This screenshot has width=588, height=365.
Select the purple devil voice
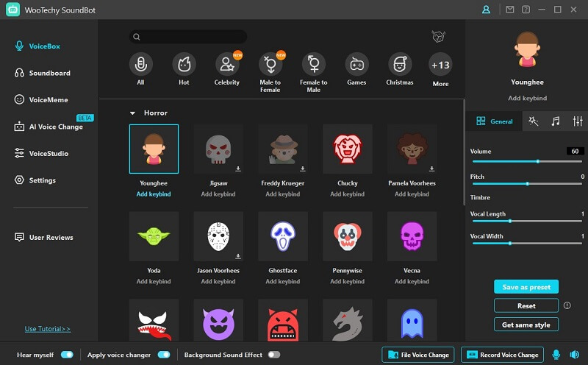[218, 320]
